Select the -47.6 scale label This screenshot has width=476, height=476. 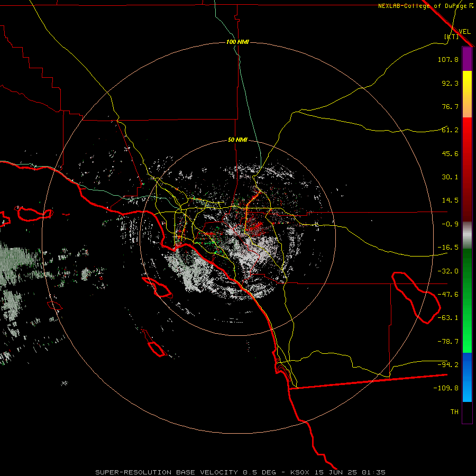(448, 295)
